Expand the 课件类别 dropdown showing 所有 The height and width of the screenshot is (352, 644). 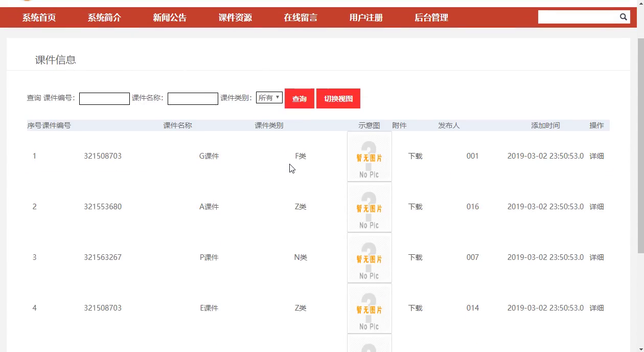pyautogui.click(x=269, y=97)
